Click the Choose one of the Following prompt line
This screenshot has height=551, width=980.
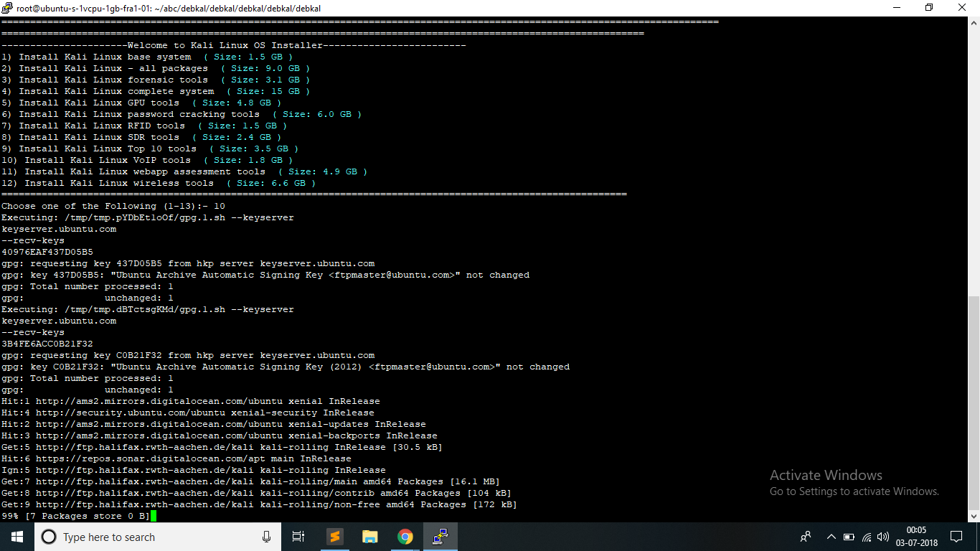[113, 206]
